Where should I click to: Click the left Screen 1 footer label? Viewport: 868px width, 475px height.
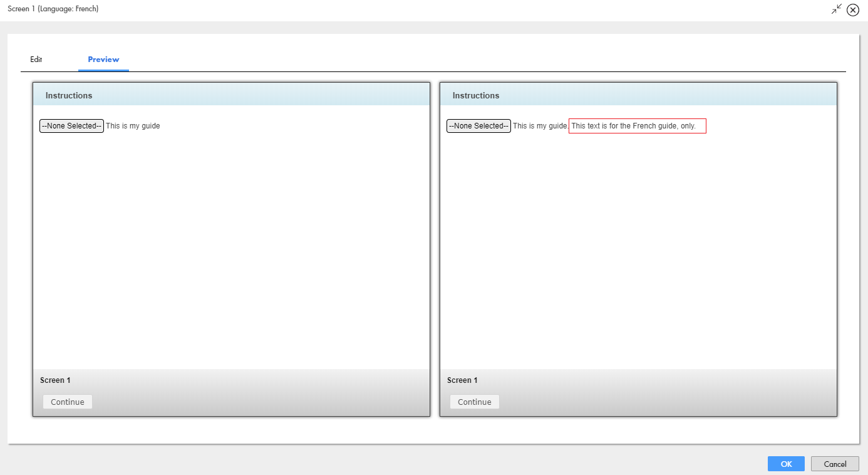pos(55,380)
